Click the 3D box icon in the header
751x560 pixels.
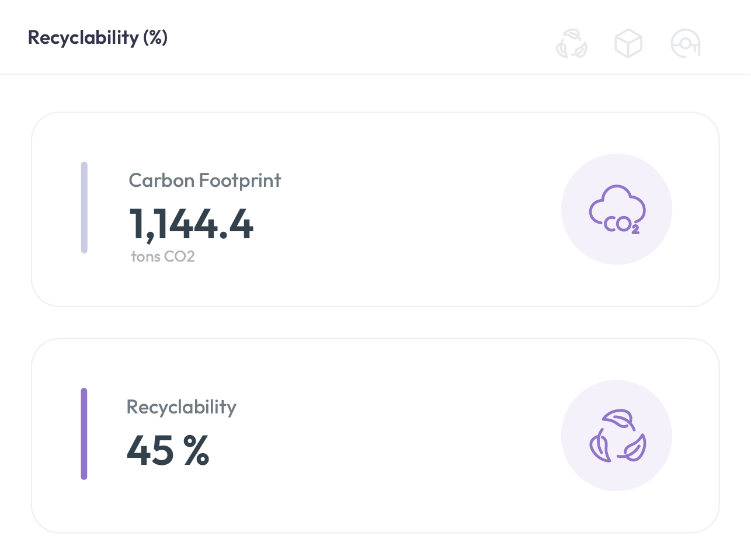[x=628, y=44]
